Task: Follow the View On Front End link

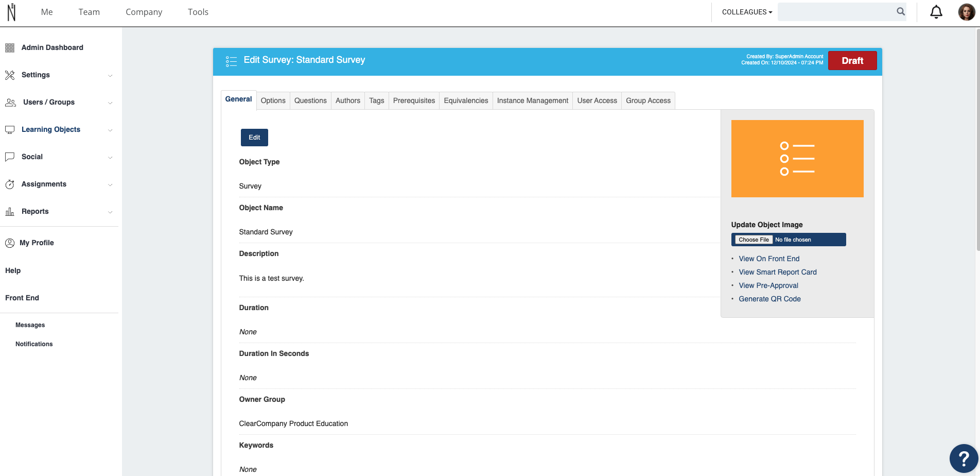Action: pos(769,259)
